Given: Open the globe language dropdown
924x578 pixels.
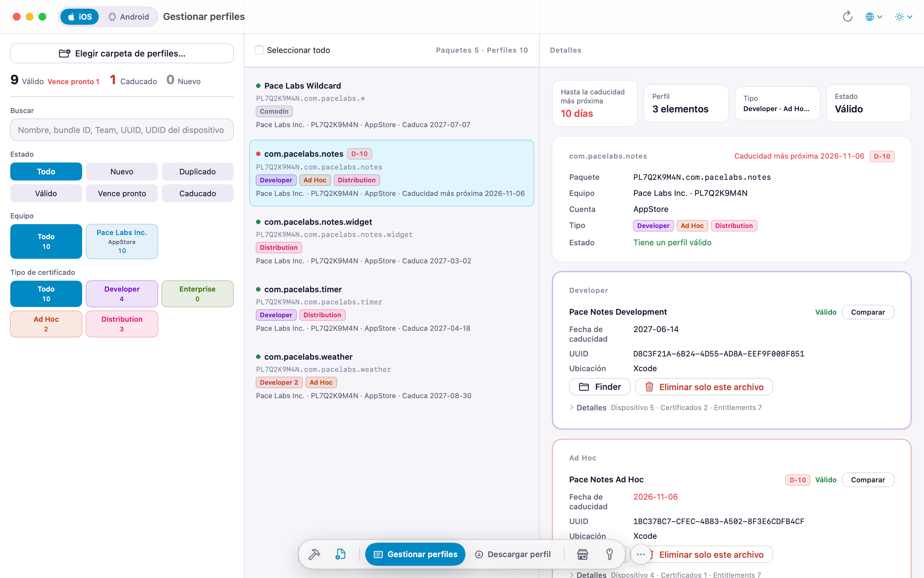Looking at the screenshot, I should click(874, 16).
